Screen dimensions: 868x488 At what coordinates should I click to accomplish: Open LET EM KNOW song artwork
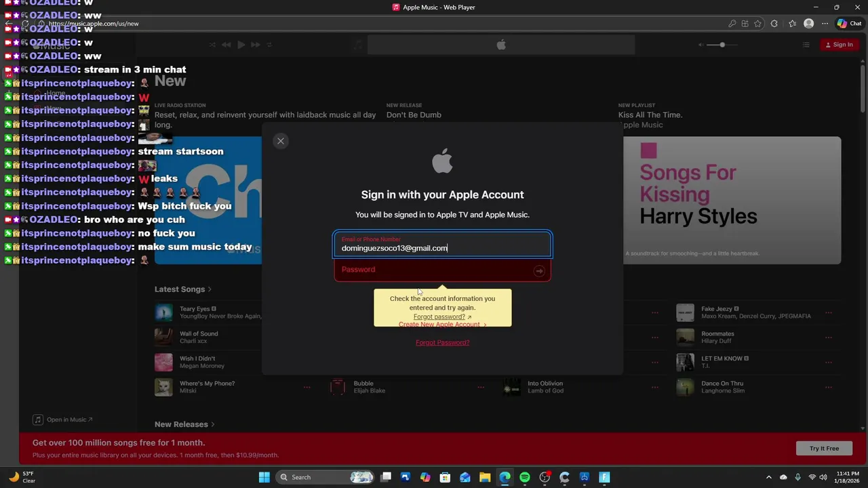pos(686,363)
